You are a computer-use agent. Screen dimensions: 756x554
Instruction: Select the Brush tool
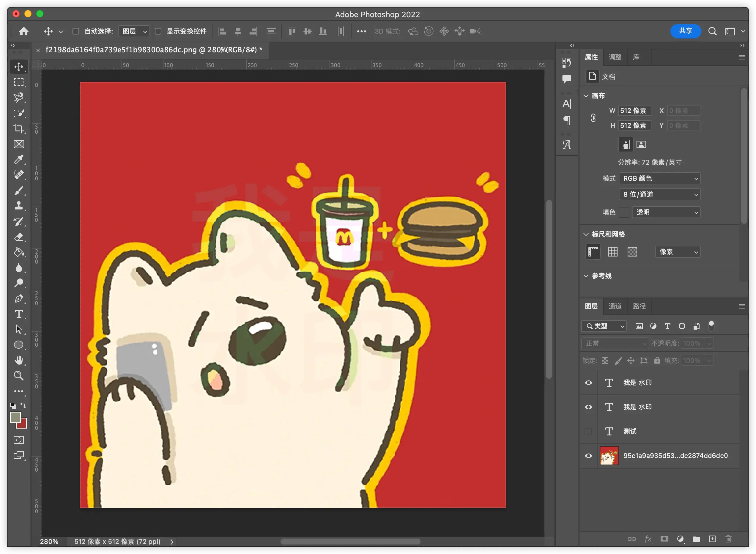point(19,190)
